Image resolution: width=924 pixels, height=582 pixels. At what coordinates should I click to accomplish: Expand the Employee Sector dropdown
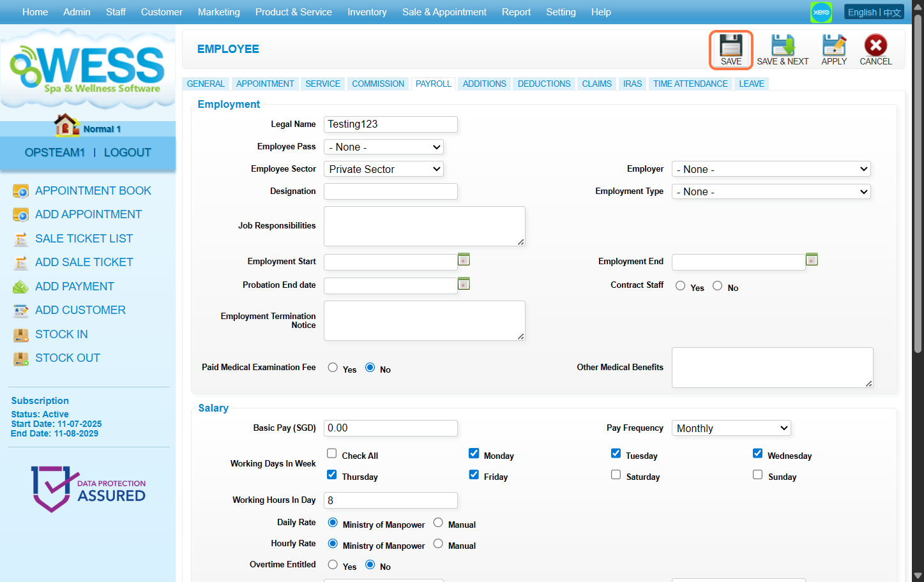[x=384, y=169]
